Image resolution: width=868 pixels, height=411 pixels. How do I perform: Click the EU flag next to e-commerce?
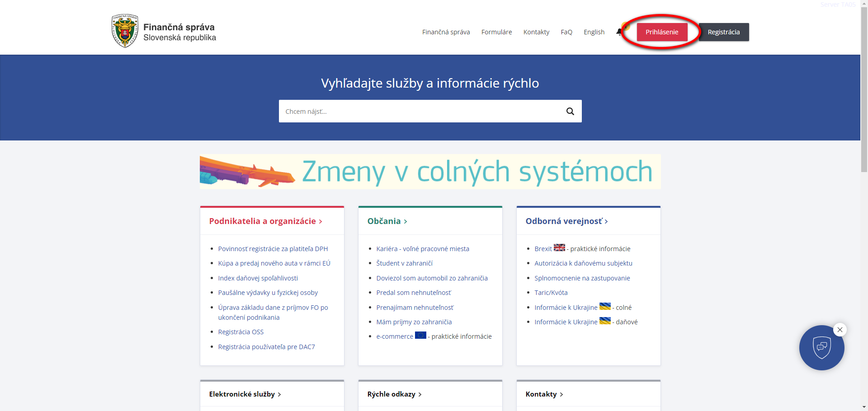click(x=420, y=336)
